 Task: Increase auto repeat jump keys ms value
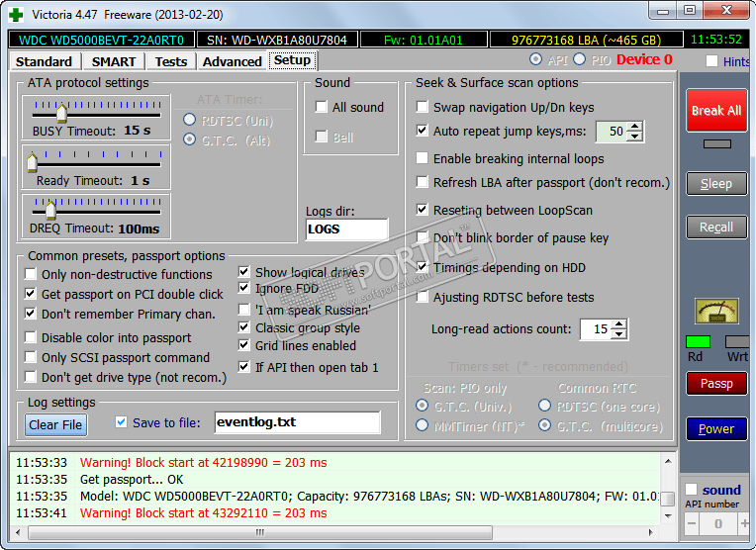click(x=635, y=127)
